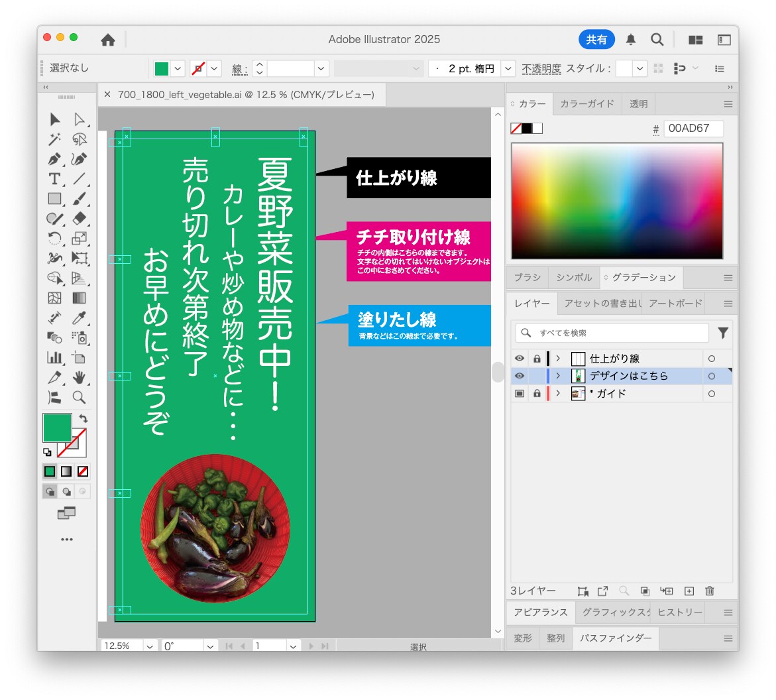
Task: Open the ブラシ tab
Action: point(527,278)
